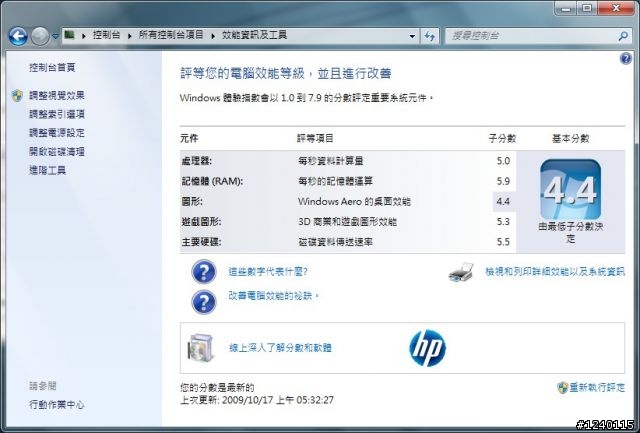Click the greyed Forward arrow button
Image resolution: width=640 pixels, height=433 pixels.
(40, 36)
